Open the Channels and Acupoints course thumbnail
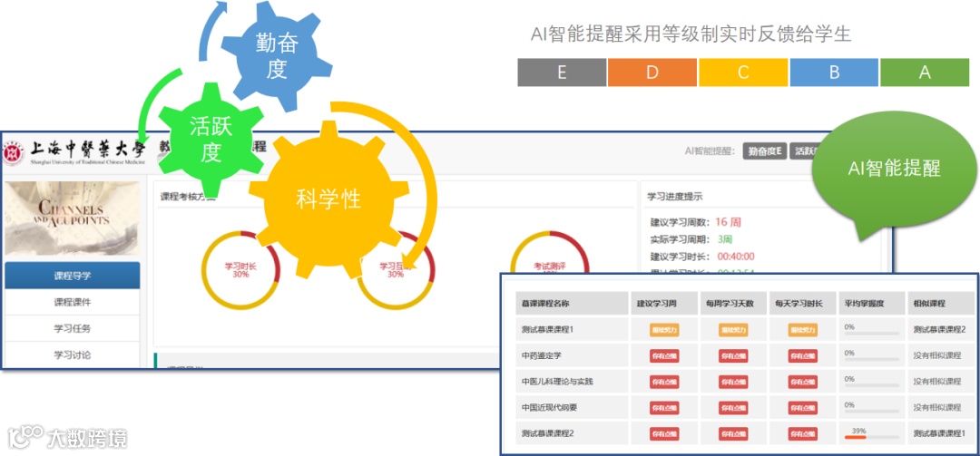980x456 pixels. tap(73, 218)
